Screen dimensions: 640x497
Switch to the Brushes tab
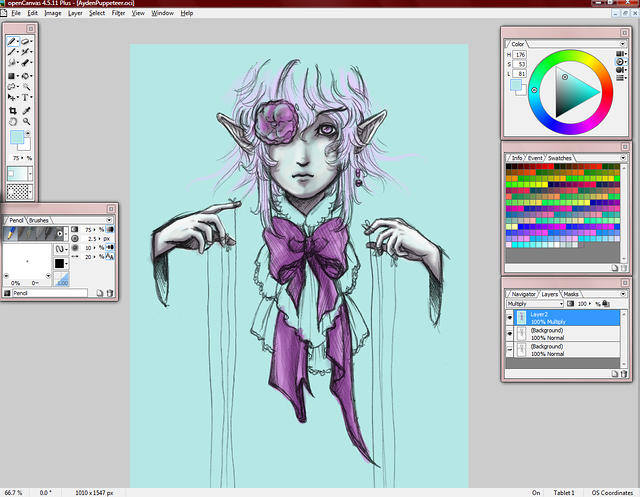pyautogui.click(x=39, y=220)
